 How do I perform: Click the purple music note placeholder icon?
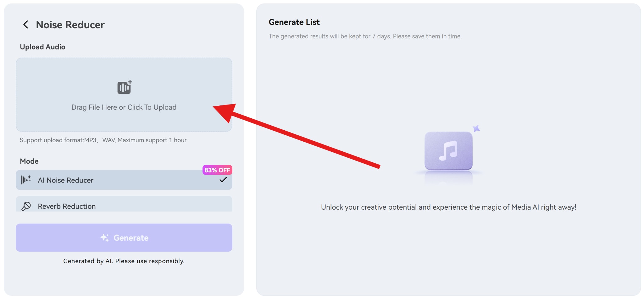[448, 151]
